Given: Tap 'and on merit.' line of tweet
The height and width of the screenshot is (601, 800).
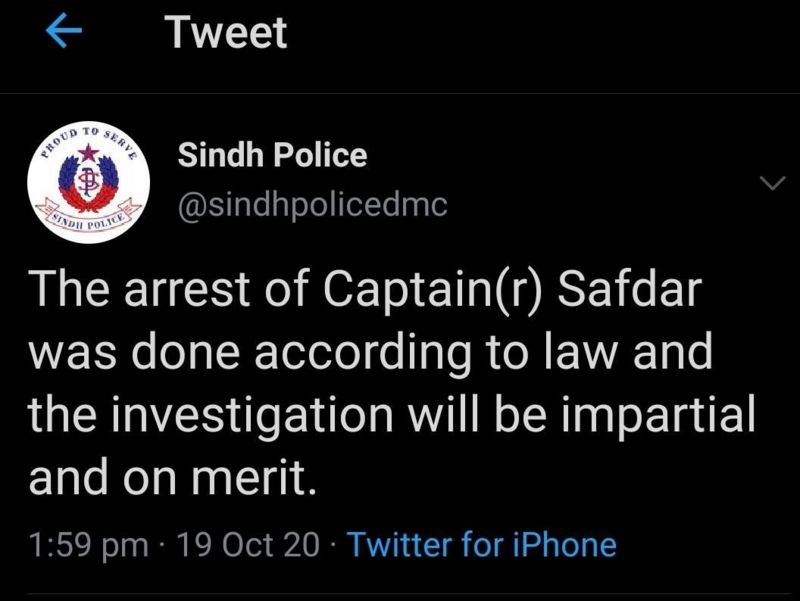Looking at the screenshot, I should tap(172, 477).
